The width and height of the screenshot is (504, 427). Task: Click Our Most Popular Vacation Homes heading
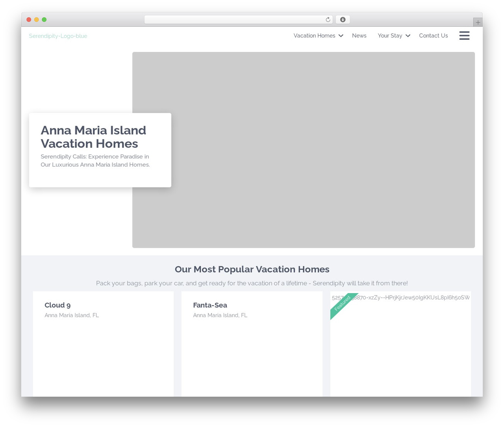coord(252,269)
